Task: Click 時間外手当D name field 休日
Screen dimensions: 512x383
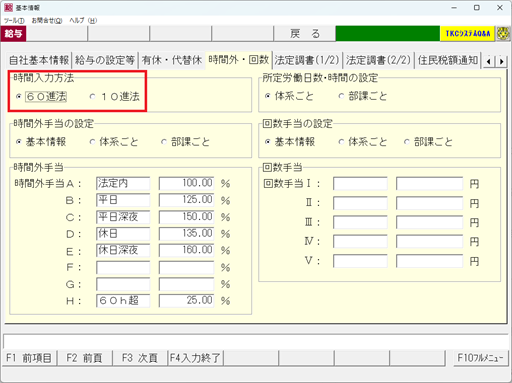Action: [x=123, y=234]
